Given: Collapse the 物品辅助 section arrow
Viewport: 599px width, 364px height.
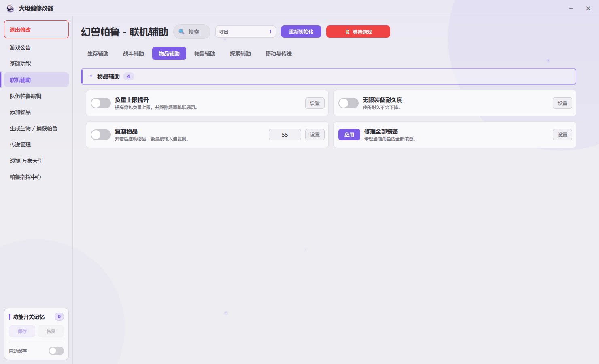Looking at the screenshot, I should (x=91, y=76).
